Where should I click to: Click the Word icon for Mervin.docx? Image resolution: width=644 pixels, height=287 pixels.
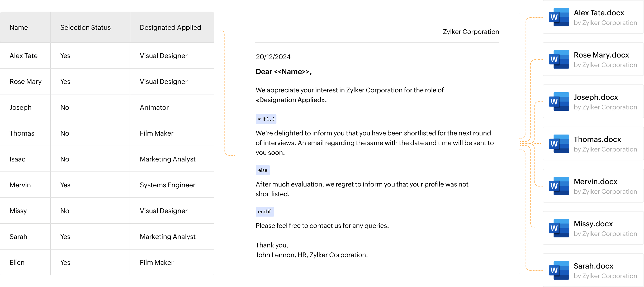[559, 186]
